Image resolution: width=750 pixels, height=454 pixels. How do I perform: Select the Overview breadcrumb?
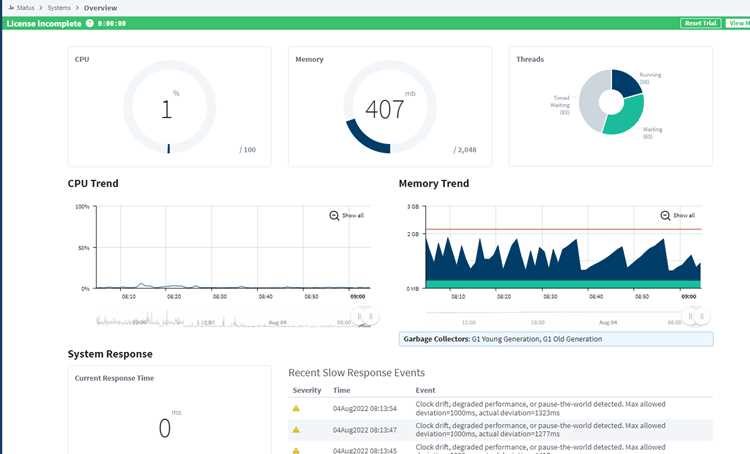(100, 8)
